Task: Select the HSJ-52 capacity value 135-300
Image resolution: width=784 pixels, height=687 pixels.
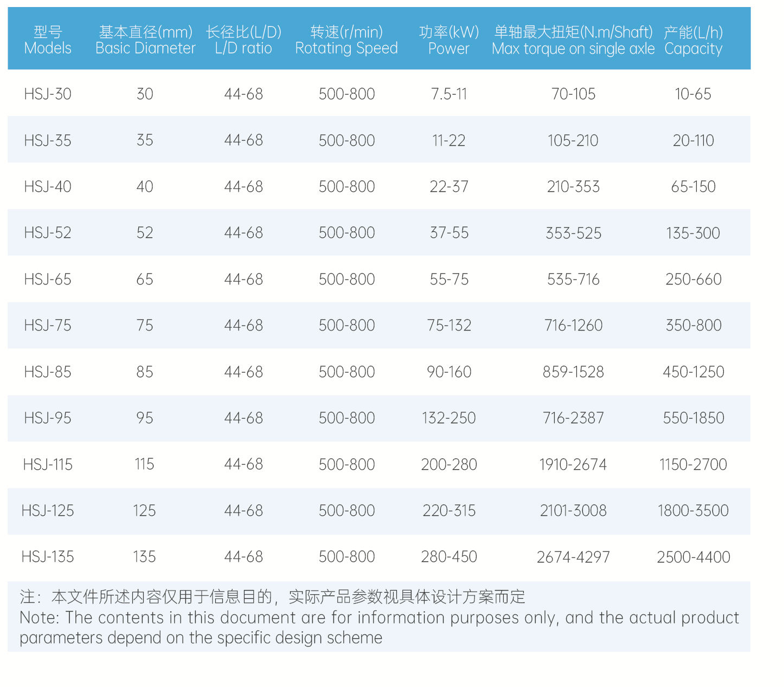Action: coord(693,233)
